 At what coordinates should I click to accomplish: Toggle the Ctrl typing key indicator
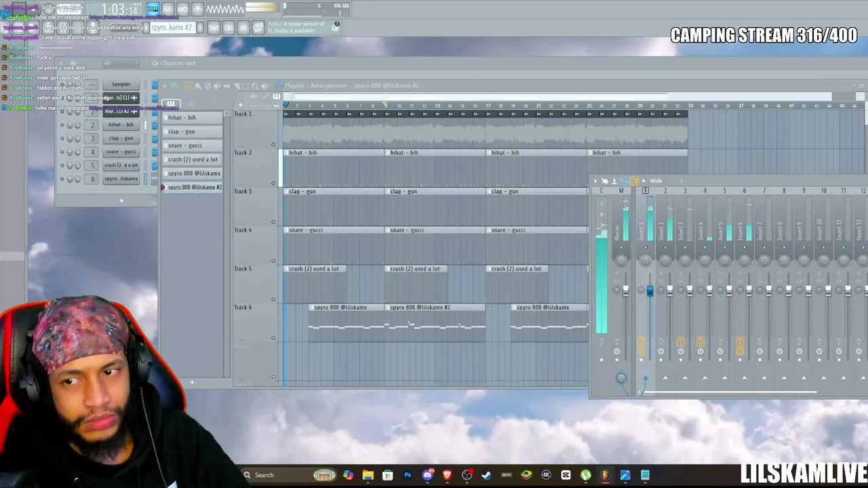click(229, 28)
